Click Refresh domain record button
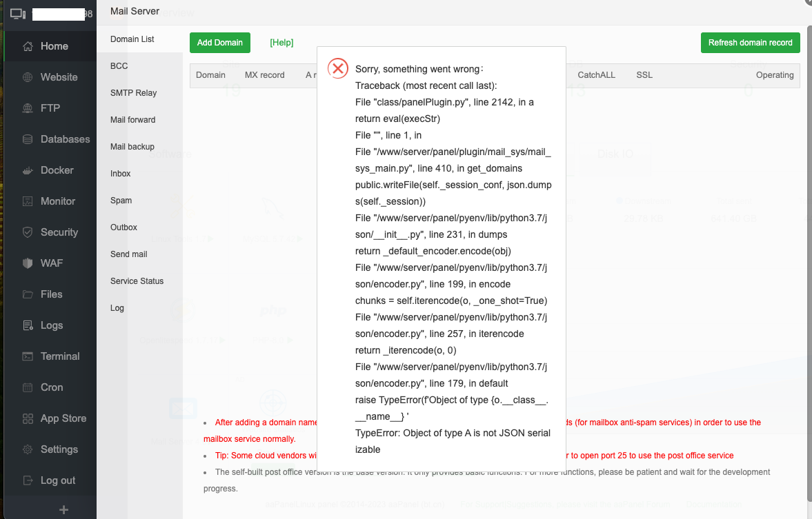The height and width of the screenshot is (519, 812). click(x=750, y=43)
